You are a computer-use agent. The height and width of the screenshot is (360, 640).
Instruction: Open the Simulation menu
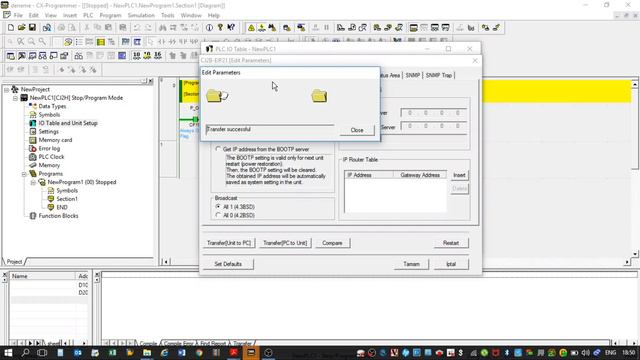pyautogui.click(x=141, y=16)
